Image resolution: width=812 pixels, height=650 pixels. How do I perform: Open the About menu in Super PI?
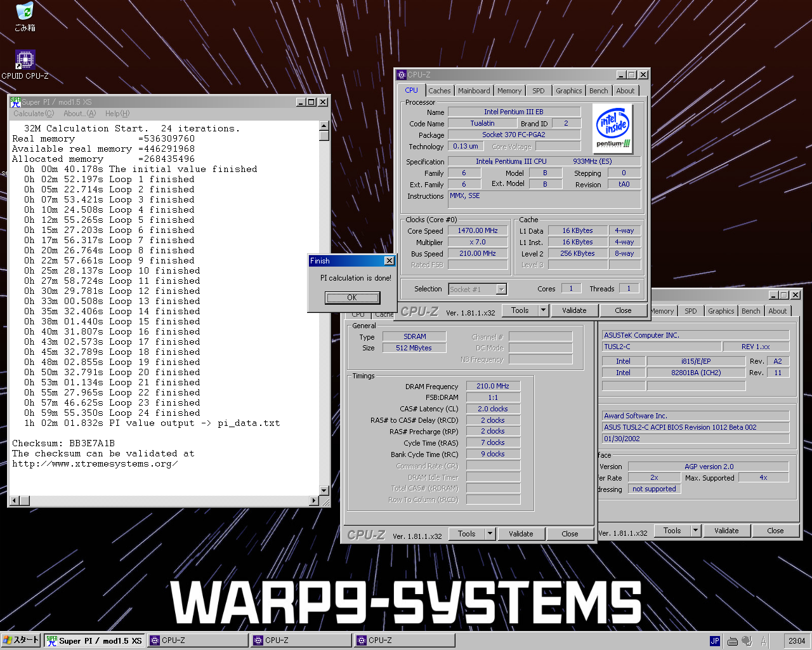coord(79,114)
